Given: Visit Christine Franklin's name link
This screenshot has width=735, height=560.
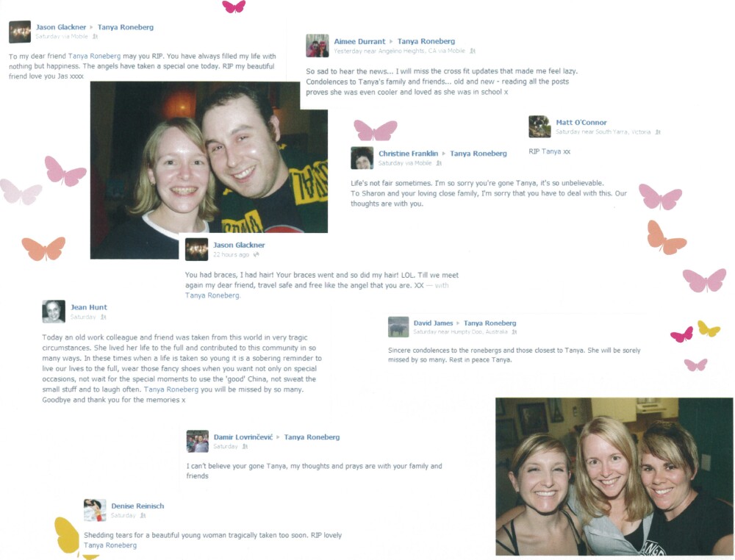Looking at the screenshot, I should pyautogui.click(x=408, y=154).
